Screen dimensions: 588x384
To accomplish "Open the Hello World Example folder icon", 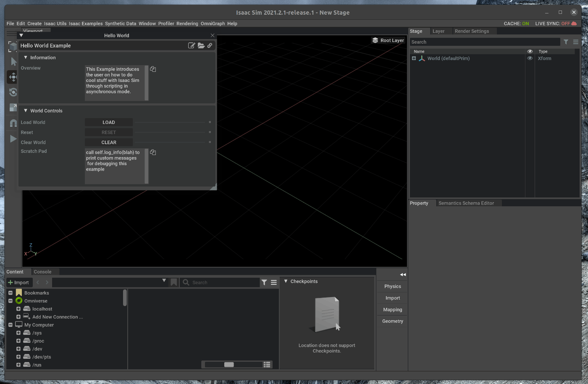I will (201, 45).
